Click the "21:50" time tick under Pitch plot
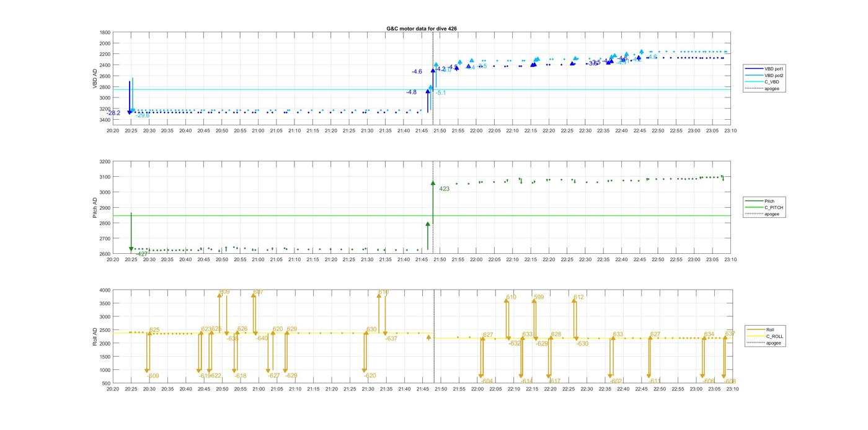Viewport: 868px width, 430px height. [x=440, y=259]
